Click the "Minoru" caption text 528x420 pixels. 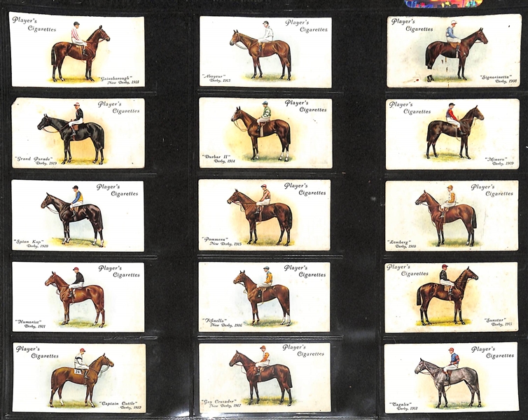coord(496,159)
